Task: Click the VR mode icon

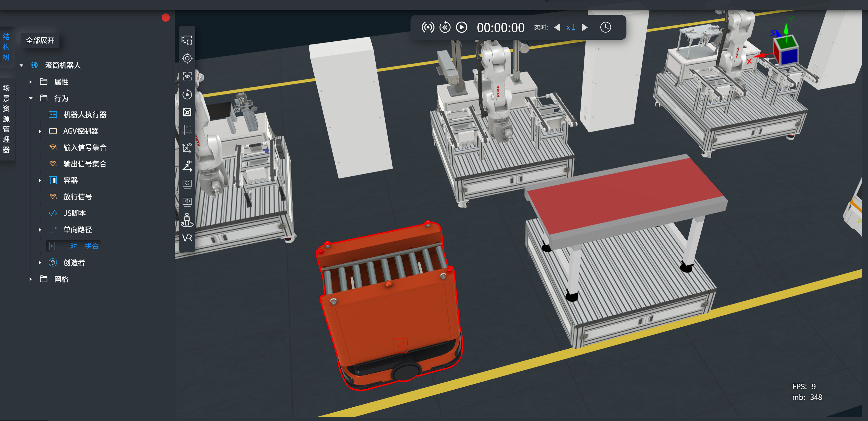Action: 187,238
